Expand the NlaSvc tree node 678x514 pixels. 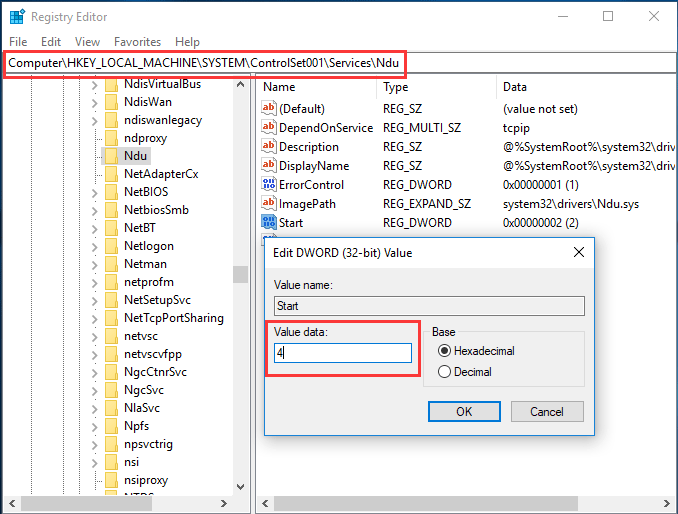pyautogui.click(x=95, y=409)
